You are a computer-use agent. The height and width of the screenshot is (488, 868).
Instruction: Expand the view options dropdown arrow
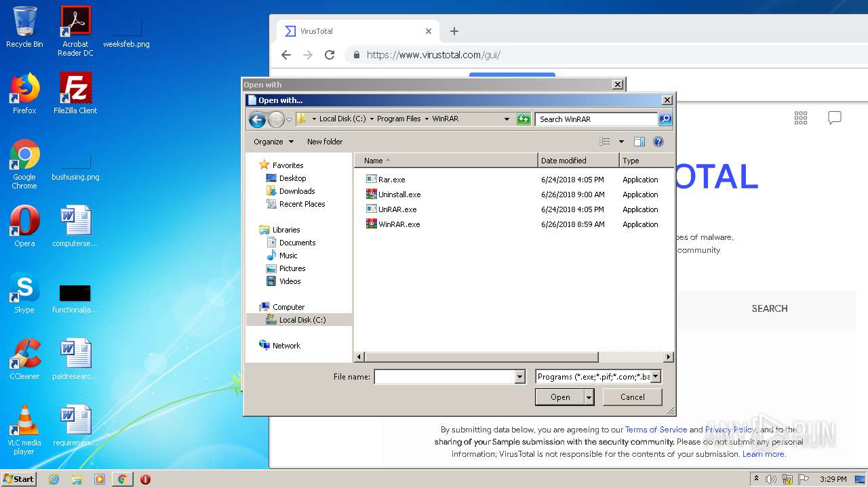click(x=620, y=142)
